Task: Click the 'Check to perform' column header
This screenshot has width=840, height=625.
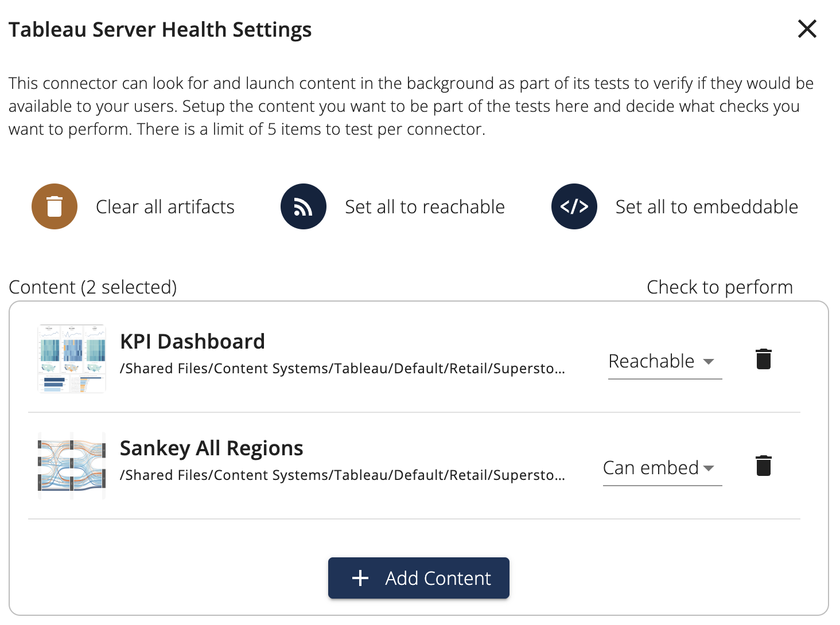Action: [x=720, y=287]
